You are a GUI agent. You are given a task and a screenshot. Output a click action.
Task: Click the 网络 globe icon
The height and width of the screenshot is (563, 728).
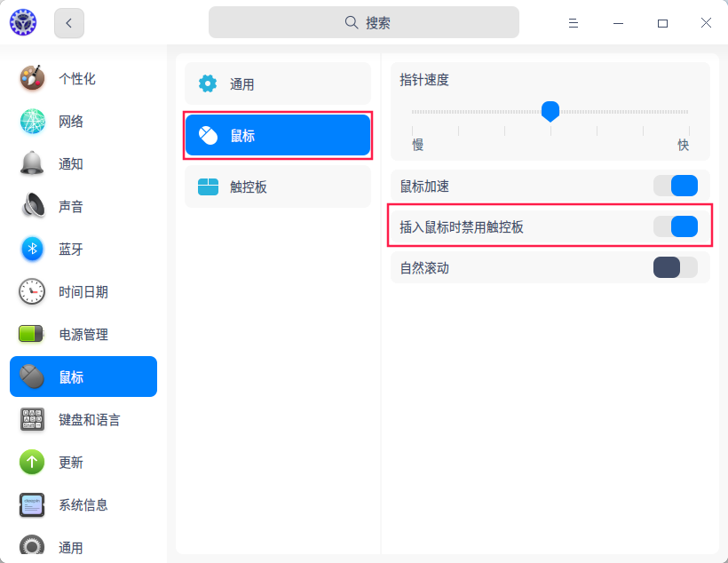pyautogui.click(x=33, y=122)
